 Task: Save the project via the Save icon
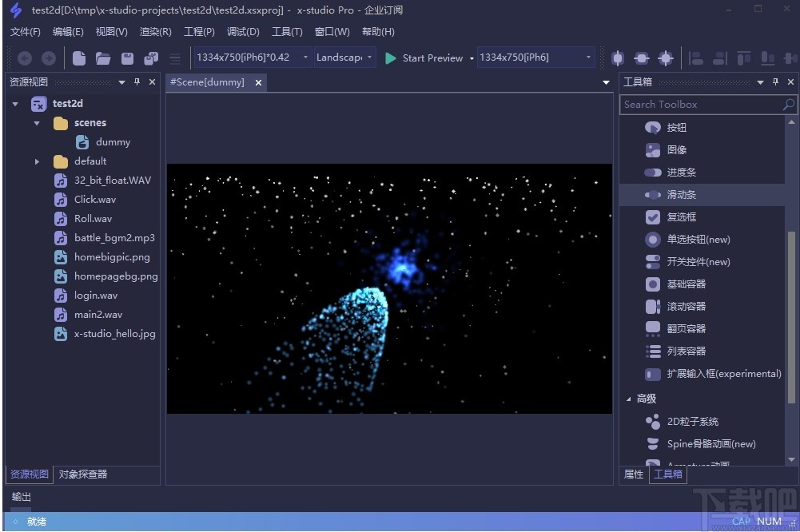(126, 58)
